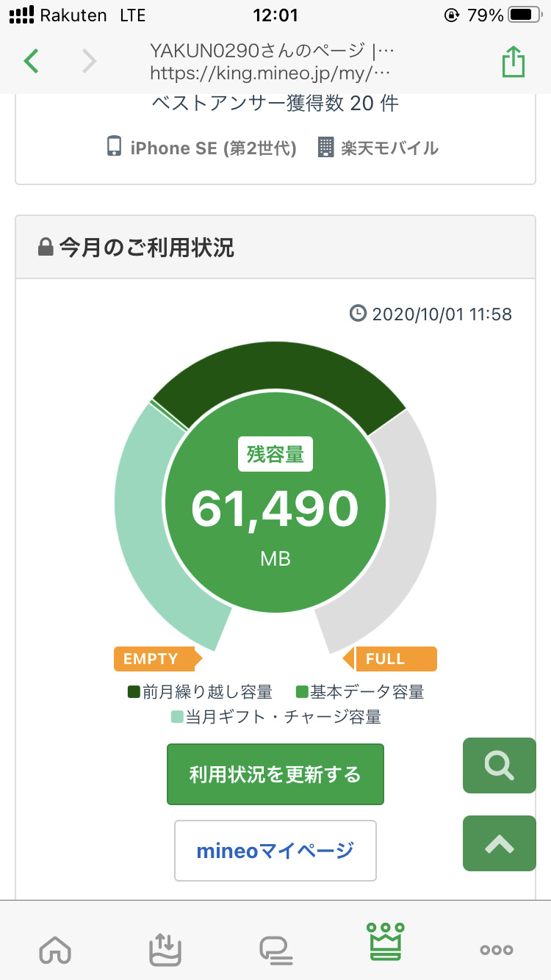The width and height of the screenshot is (551, 980).
Task: Tap the green search magnifier button
Action: point(500,765)
